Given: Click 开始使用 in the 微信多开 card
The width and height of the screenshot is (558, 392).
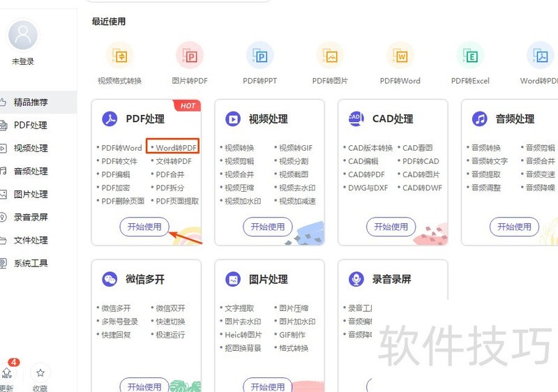Looking at the screenshot, I should pyautogui.click(x=144, y=386).
